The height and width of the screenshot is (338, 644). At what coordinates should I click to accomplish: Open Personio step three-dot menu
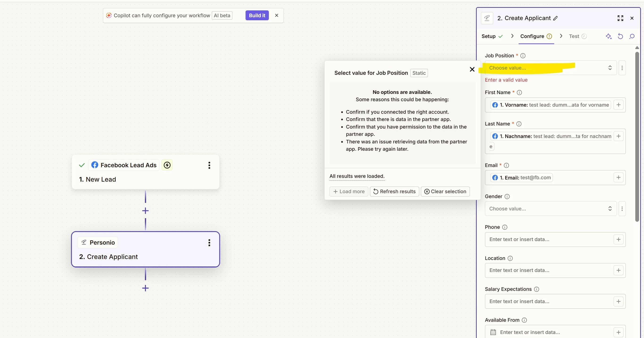point(209,242)
